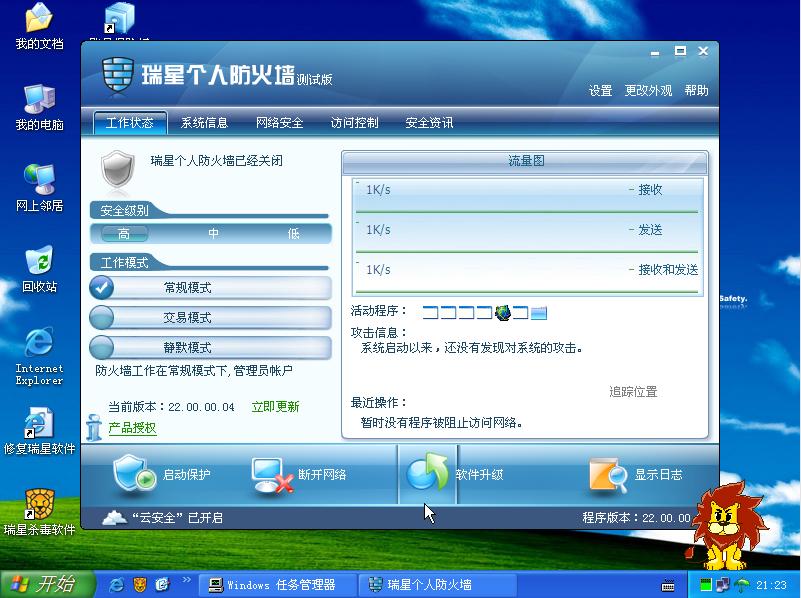Click Internet Explorer quick launch icon
Image resolution: width=801 pixels, height=598 pixels.
117,584
